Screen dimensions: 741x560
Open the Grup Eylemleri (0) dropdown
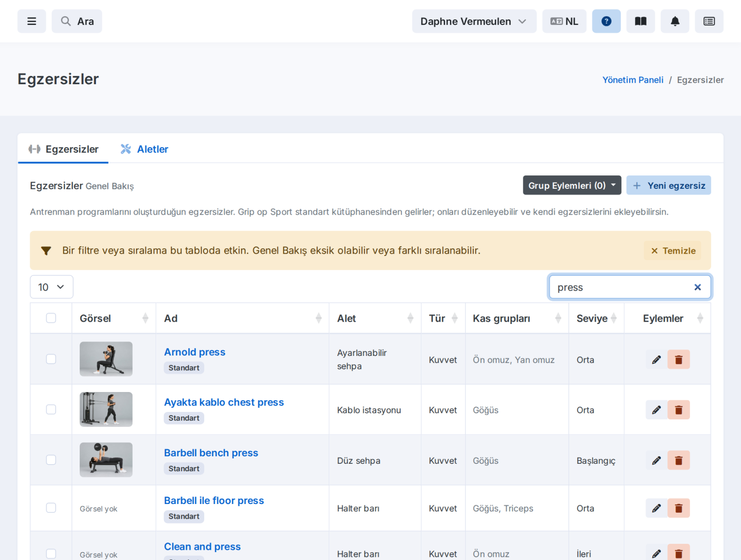pos(572,185)
